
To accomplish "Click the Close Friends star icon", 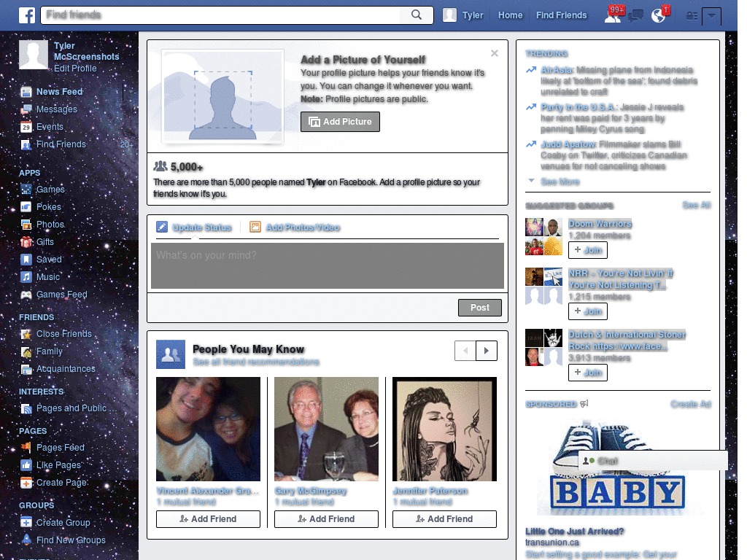I will point(26,334).
